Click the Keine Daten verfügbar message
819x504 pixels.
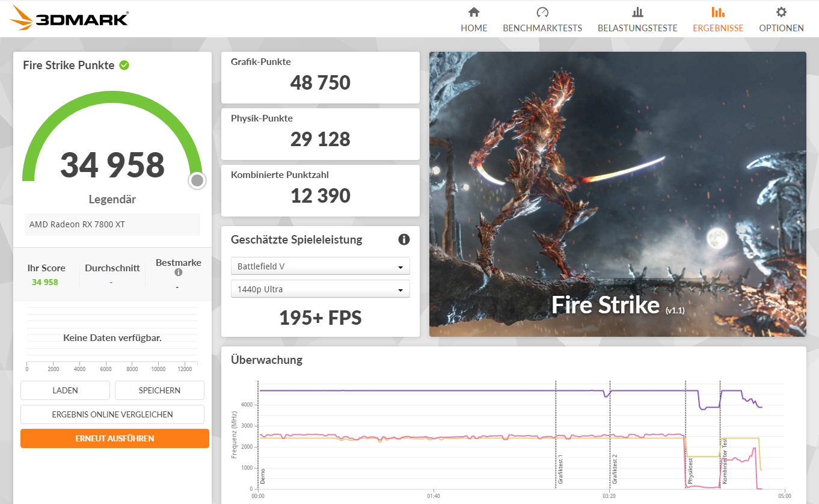(112, 338)
